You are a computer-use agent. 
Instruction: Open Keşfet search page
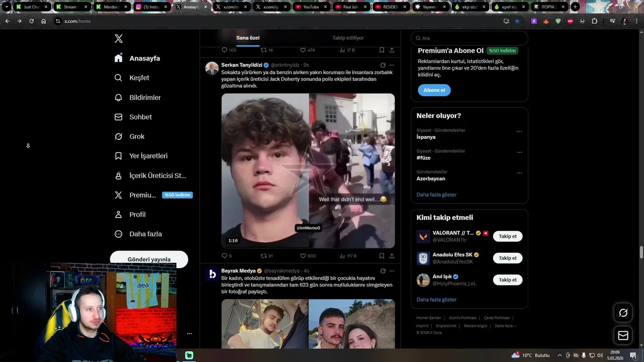coord(132,78)
